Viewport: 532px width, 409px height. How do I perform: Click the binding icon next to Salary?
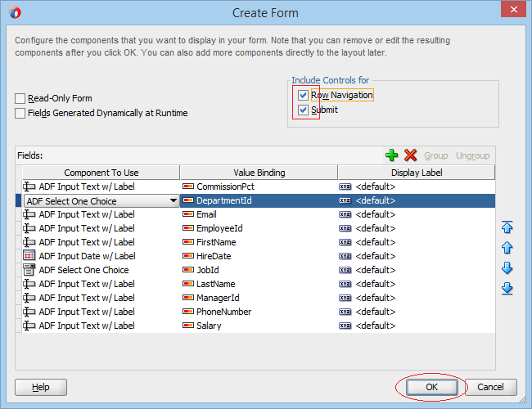[x=188, y=326]
